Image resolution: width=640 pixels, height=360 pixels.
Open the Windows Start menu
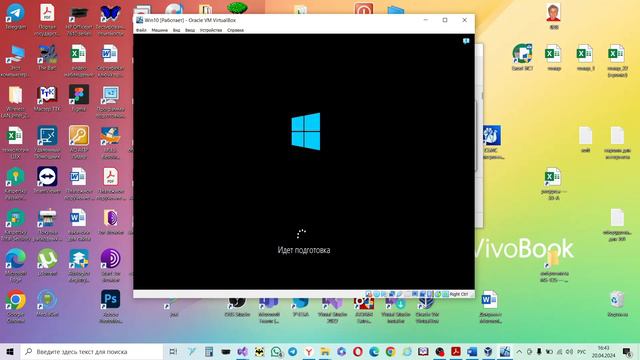click(x=10, y=351)
